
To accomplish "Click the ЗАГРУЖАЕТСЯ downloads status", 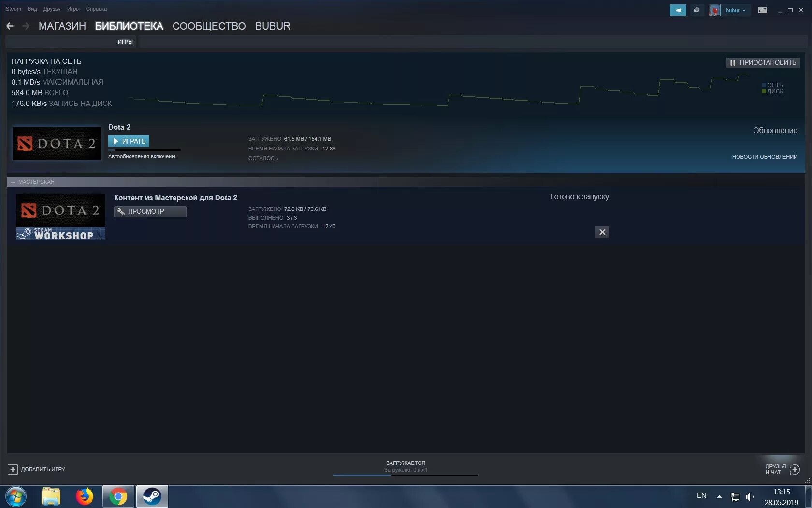I will click(406, 463).
